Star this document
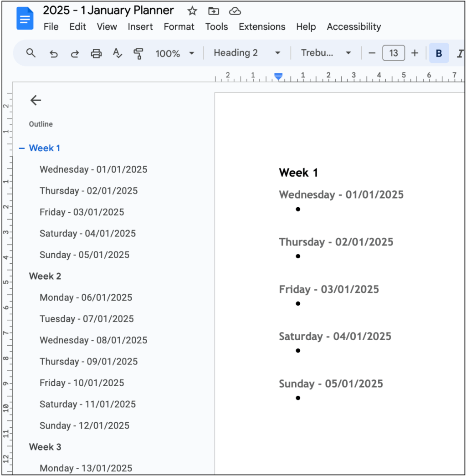Viewport: 466px width, 476px height. [192, 11]
